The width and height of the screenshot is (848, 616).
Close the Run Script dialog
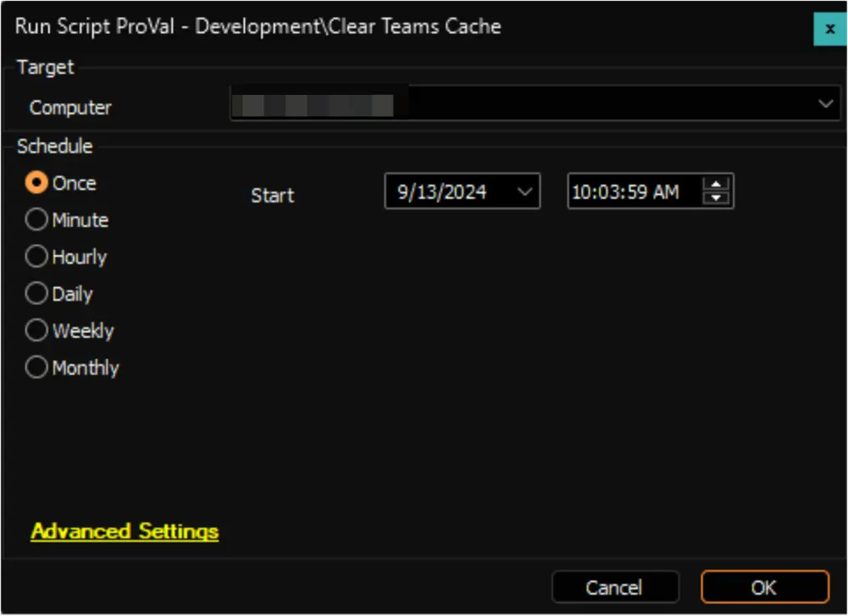coord(830,29)
